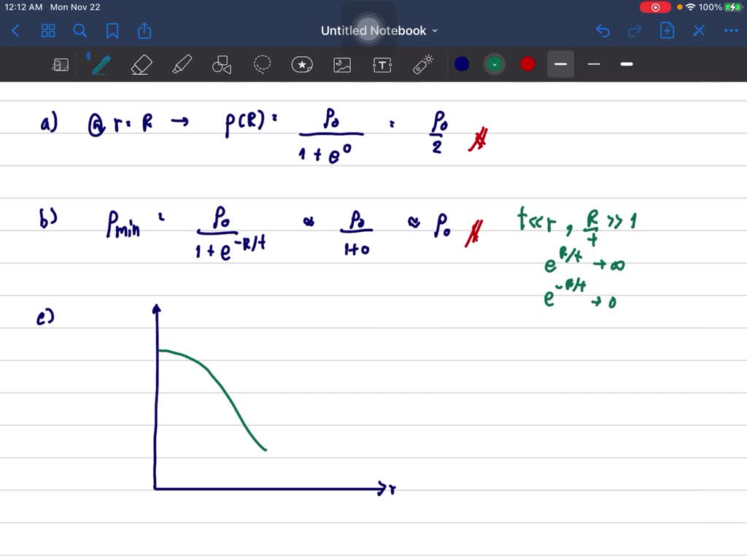The height and width of the screenshot is (560, 747).
Task: Select the Shapes tool
Action: (x=221, y=65)
